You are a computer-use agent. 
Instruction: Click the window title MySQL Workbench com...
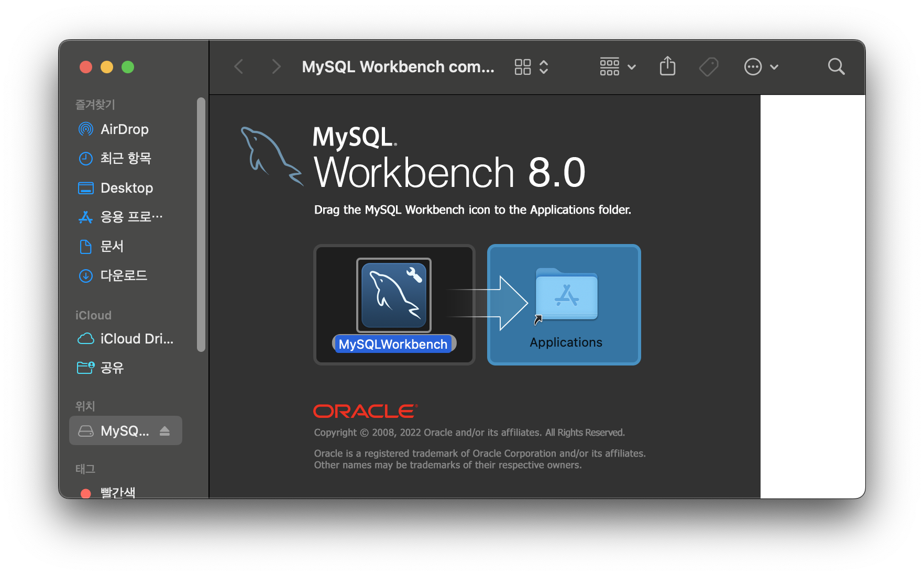398,67
